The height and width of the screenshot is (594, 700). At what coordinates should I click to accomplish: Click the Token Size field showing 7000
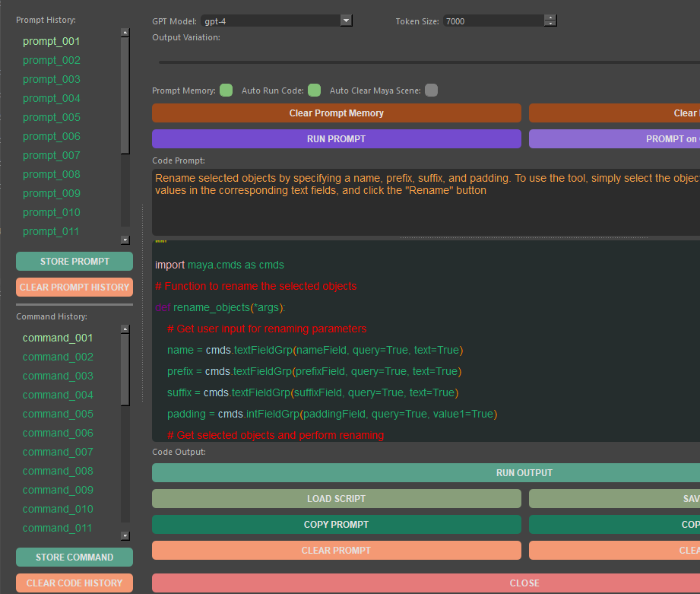pos(493,21)
